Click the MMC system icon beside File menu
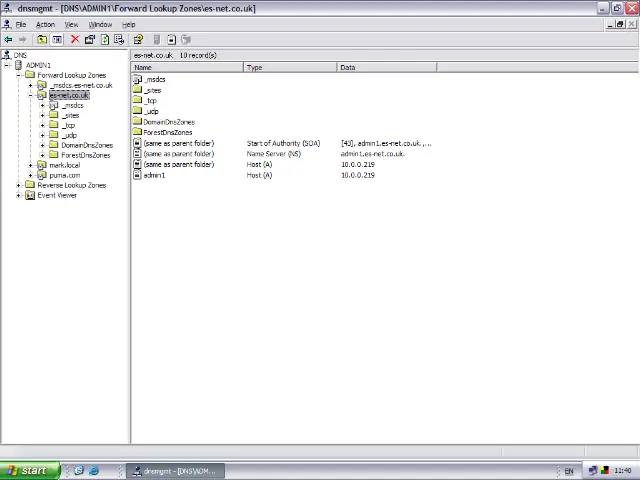Image resolution: width=640 pixels, height=480 pixels. pos(7,24)
